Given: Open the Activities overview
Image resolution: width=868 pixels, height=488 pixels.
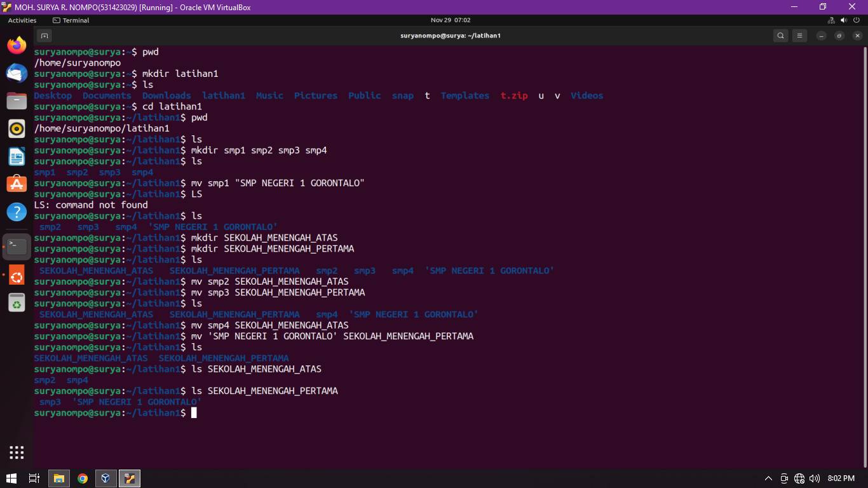Looking at the screenshot, I should click(x=22, y=20).
